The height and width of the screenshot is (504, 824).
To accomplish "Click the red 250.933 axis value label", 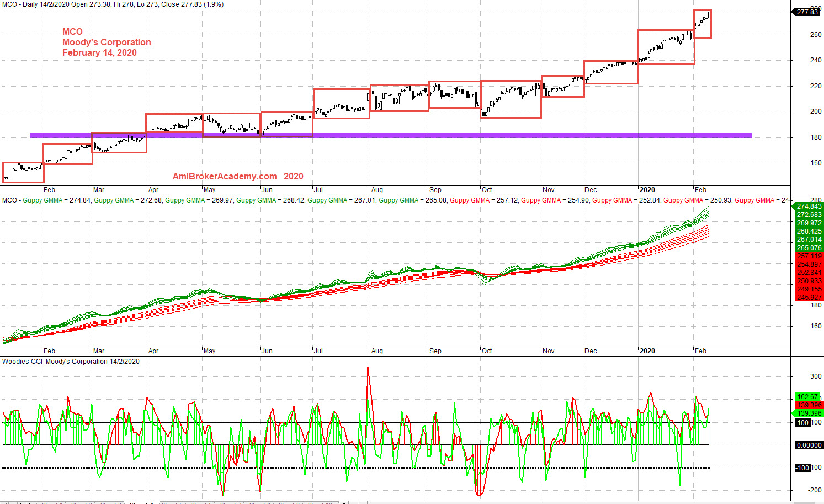I will coord(809,281).
